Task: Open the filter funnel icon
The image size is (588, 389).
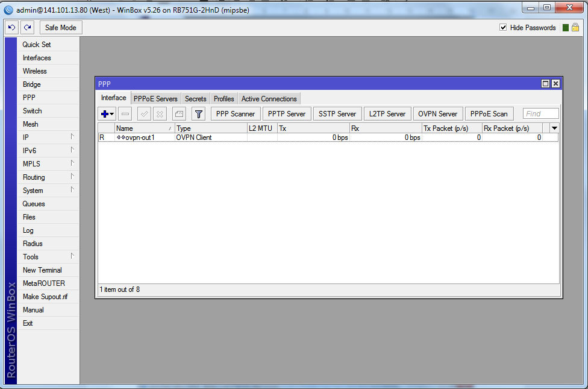Action: point(198,114)
